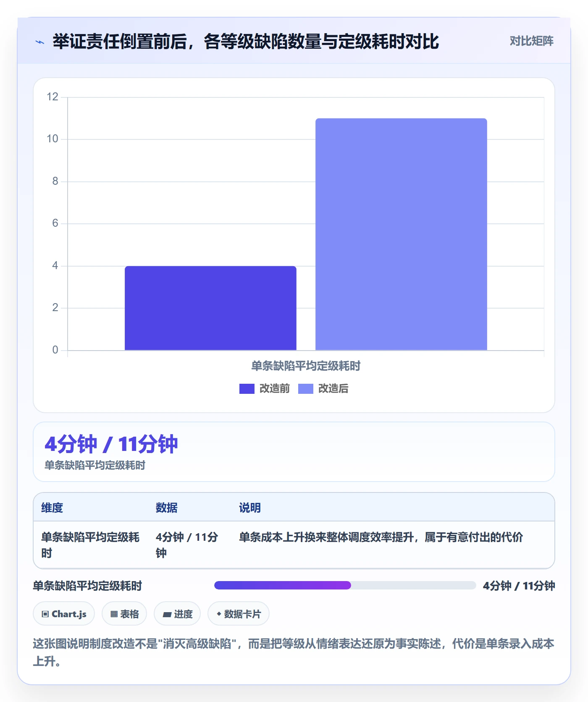Select the 数据卡片 tag chip
The width and height of the screenshot is (588, 702).
click(x=239, y=614)
